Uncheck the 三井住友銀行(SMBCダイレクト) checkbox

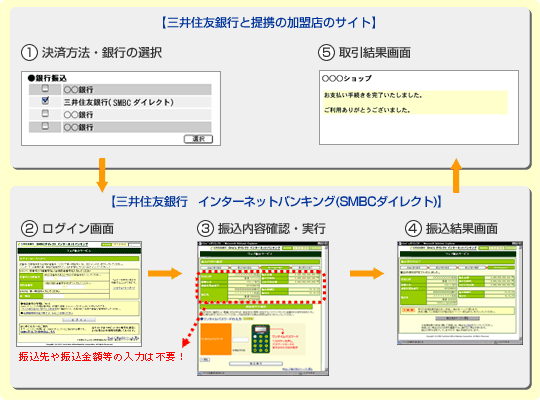click(x=45, y=101)
